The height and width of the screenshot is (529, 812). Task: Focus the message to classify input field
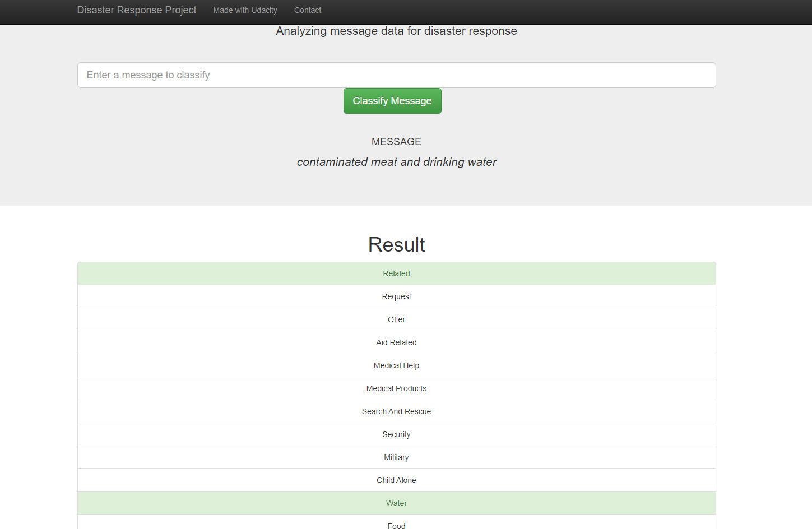tap(396, 75)
